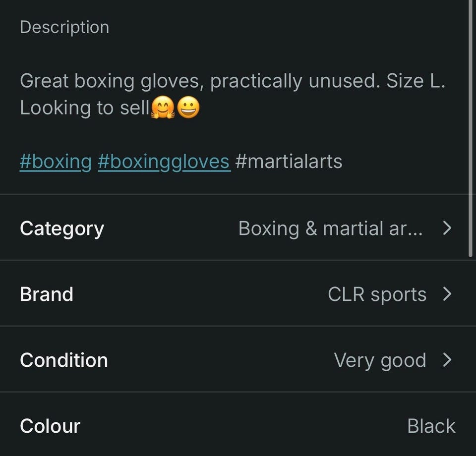Select the Category row label
Image resolution: width=476 pixels, height=456 pixels.
(x=62, y=229)
